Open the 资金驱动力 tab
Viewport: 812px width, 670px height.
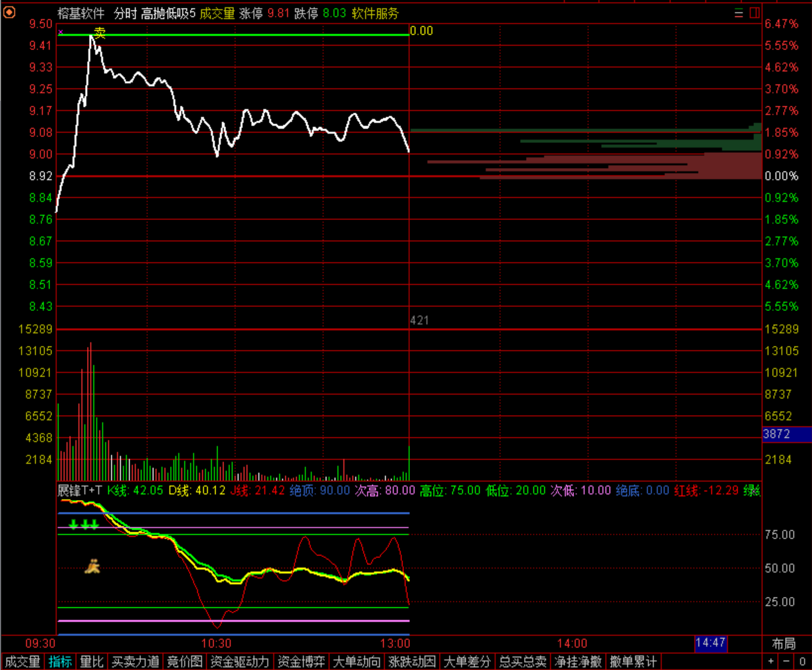239,661
